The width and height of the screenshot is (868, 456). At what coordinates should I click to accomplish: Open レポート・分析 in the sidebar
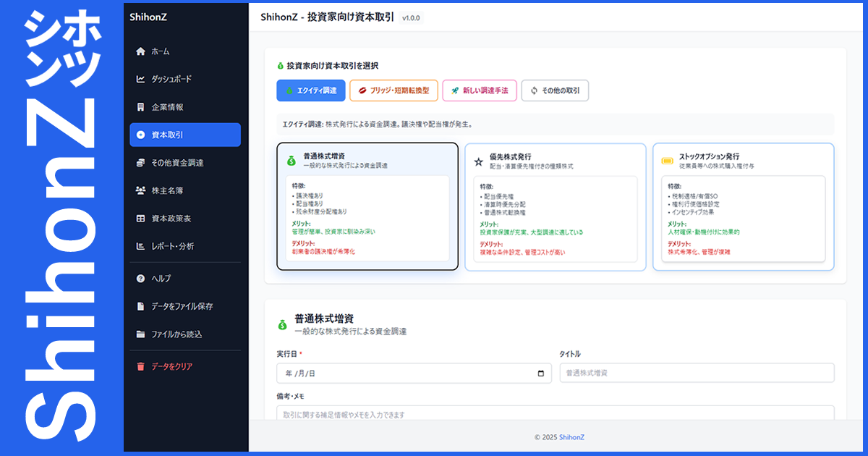(x=172, y=246)
